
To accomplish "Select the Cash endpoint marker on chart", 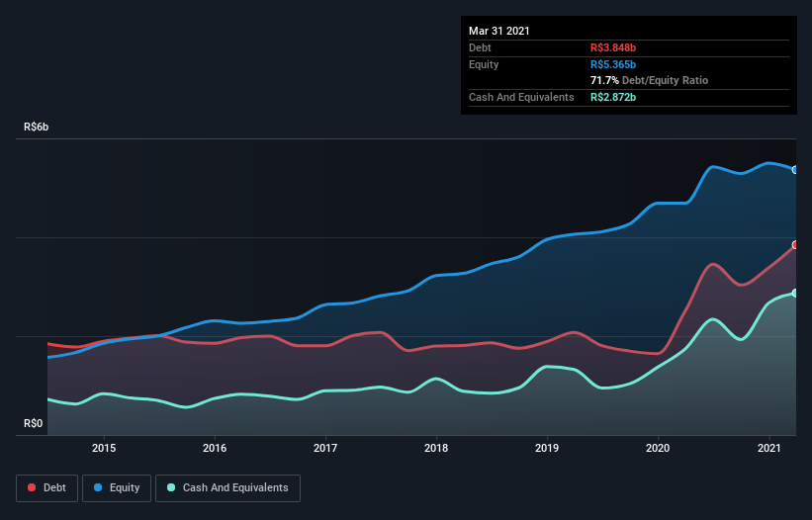I will (x=795, y=293).
